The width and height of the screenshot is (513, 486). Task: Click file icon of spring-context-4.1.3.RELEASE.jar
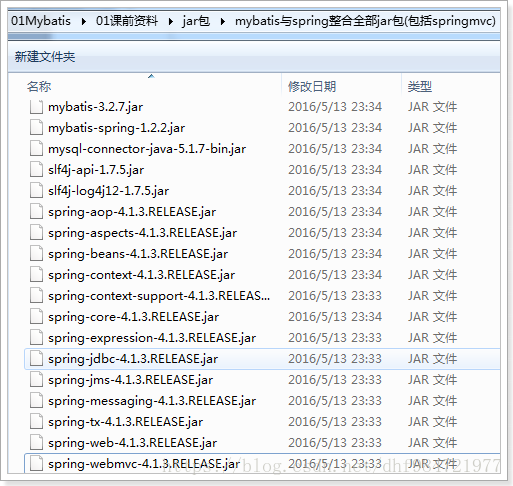point(36,275)
